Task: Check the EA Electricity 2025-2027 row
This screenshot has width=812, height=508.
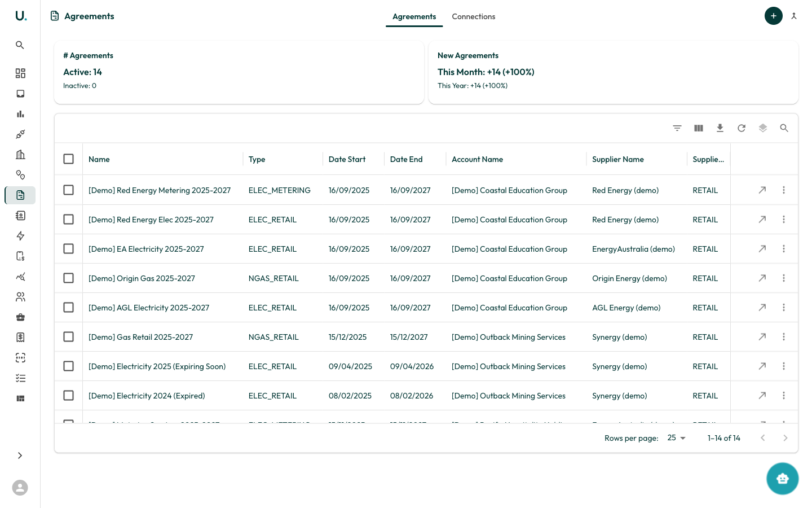Action: (x=69, y=249)
